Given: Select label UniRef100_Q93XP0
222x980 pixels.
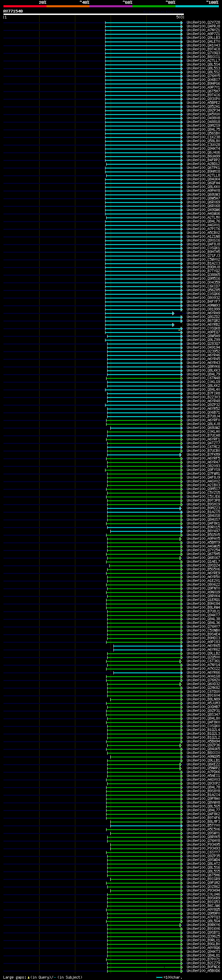Looking at the screenshot, I should pos(203,99).
